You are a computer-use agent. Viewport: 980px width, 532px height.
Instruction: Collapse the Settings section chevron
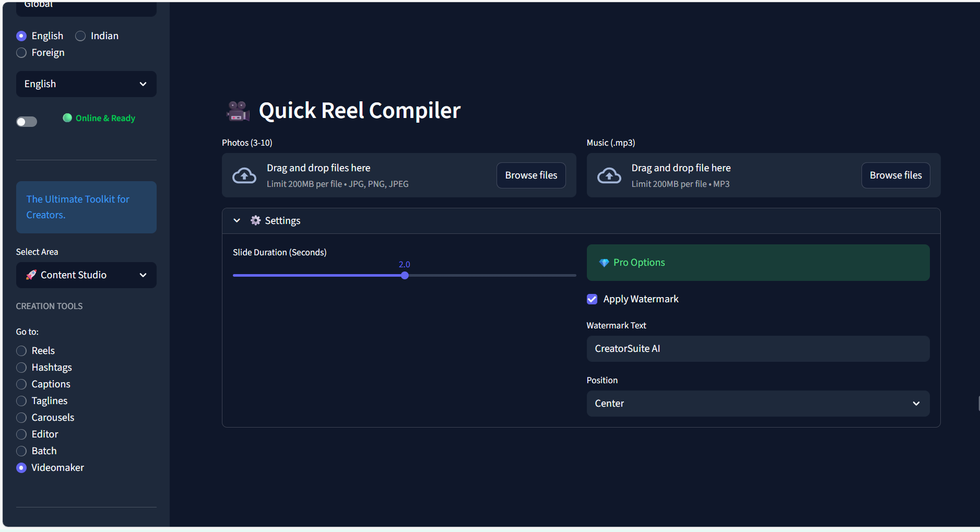pos(237,220)
